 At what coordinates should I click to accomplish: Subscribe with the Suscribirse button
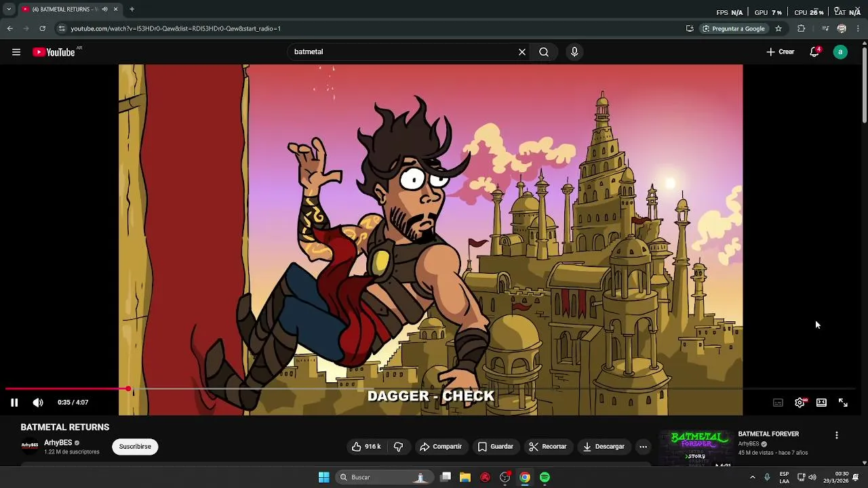pyautogui.click(x=135, y=447)
